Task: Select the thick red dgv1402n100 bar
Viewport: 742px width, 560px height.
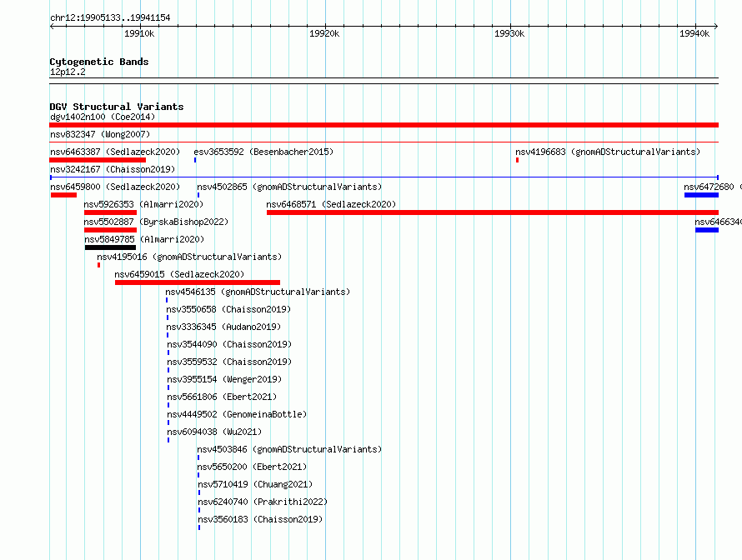Action: pyautogui.click(x=384, y=125)
